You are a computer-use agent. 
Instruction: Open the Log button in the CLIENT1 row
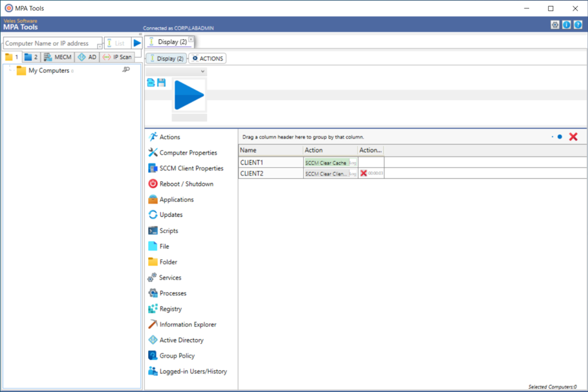tap(353, 163)
